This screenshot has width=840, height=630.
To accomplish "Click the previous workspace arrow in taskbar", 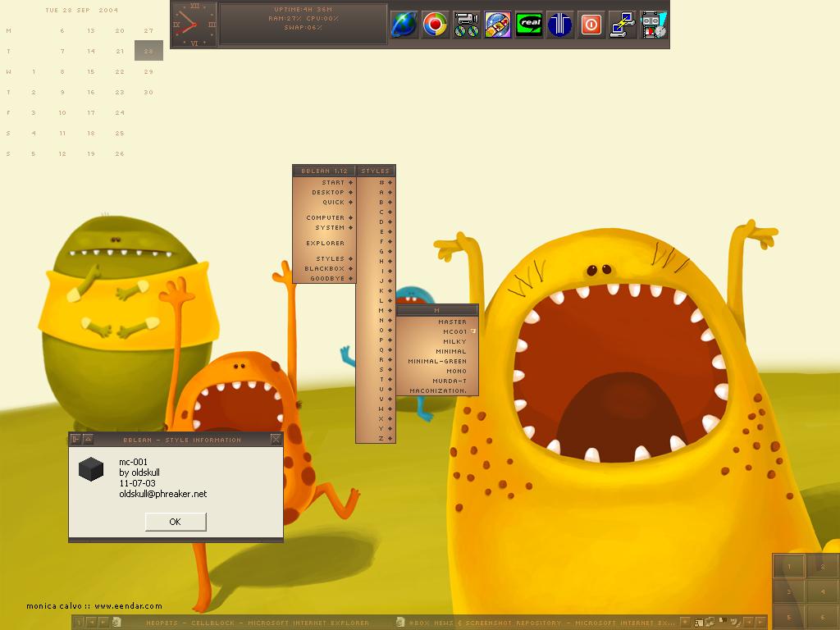I will point(92,623).
